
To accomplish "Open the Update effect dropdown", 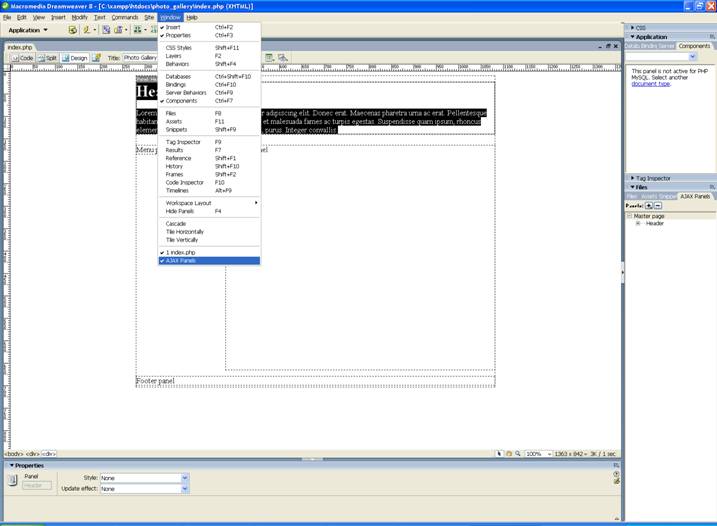I will pyautogui.click(x=185, y=489).
